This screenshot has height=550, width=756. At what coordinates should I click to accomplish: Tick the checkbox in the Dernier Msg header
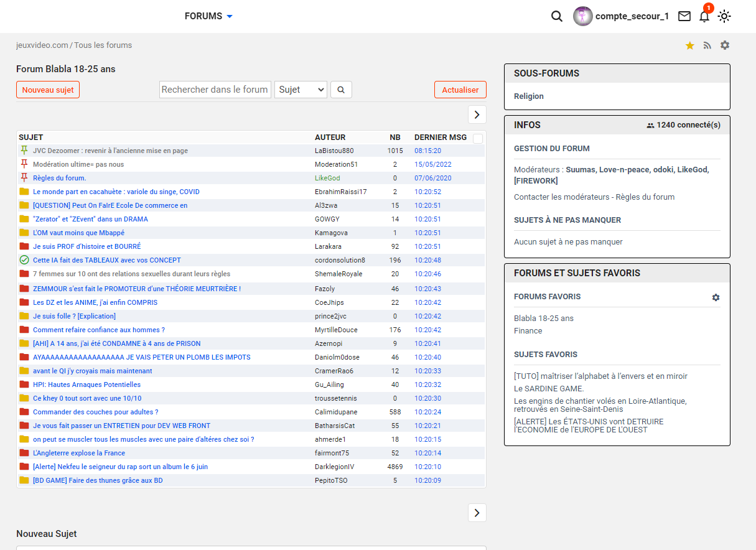(478, 139)
